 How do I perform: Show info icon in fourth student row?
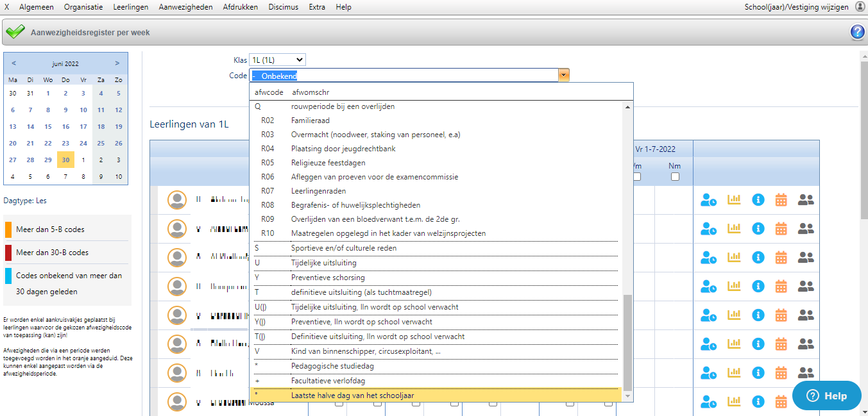(x=758, y=287)
